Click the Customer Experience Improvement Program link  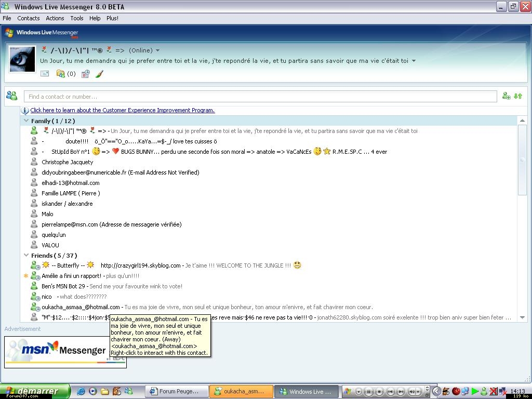pyautogui.click(x=123, y=110)
